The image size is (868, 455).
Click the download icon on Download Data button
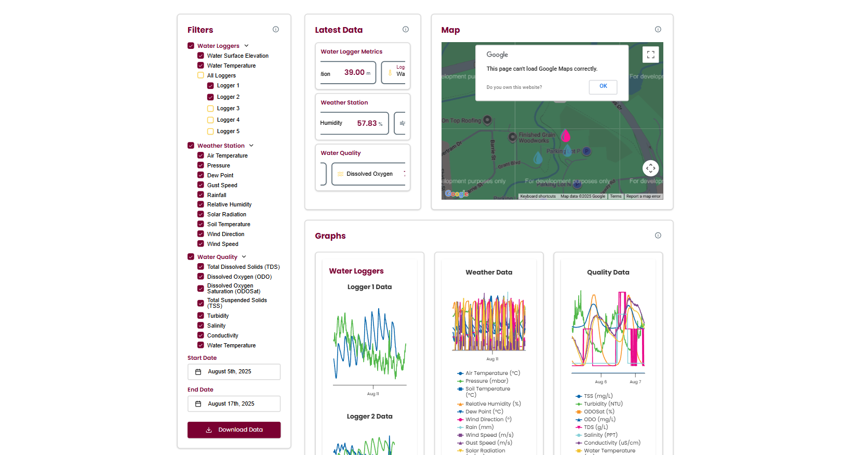[x=209, y=430]
